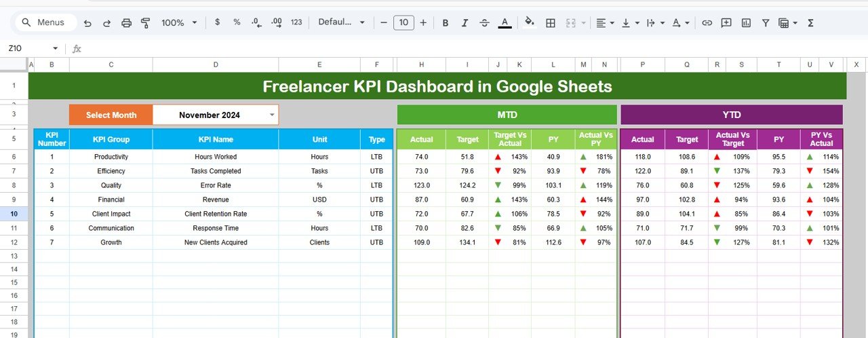868x338 pixels.
Task: Select column H header
Action: point(421,64)
